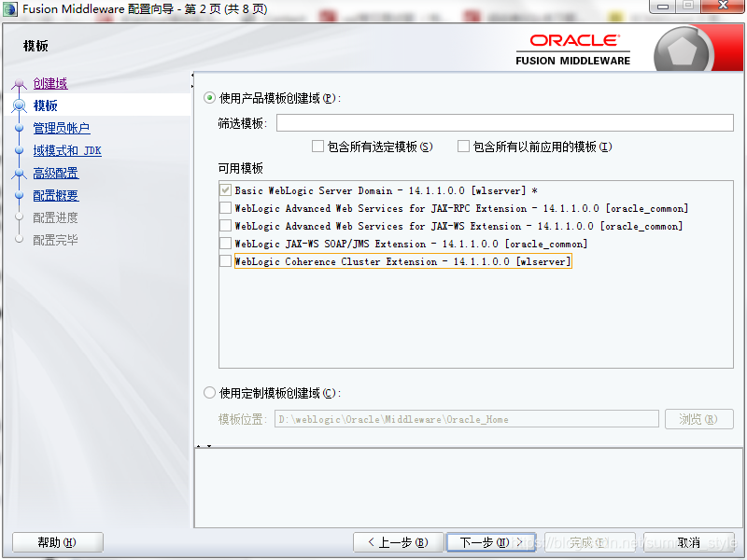The image size is (747, 560).
Task: Open the 配置概要 step
Action: point(56,195)
